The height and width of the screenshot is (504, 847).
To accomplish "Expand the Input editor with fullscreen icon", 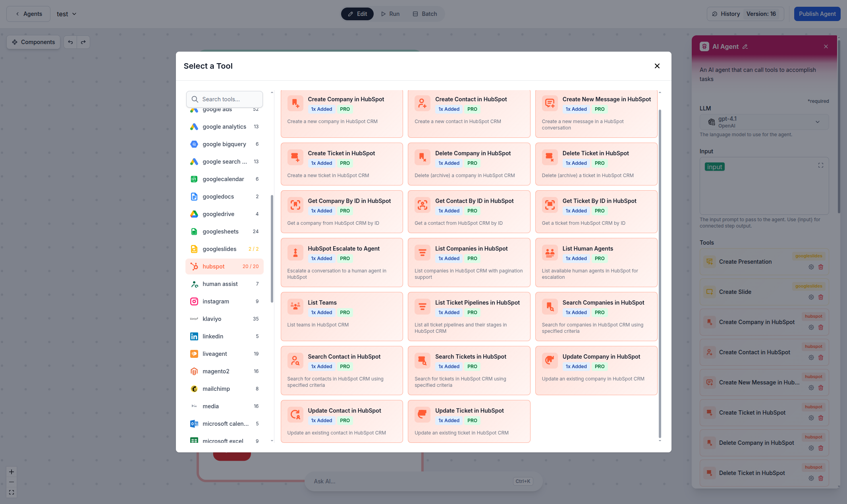I will coord(820,165).
